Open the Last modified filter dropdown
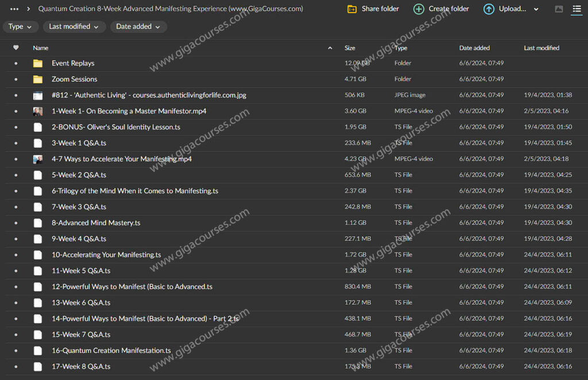Image resolution: width=588 pixels, height=380 pixels. (x=73, y=26)
